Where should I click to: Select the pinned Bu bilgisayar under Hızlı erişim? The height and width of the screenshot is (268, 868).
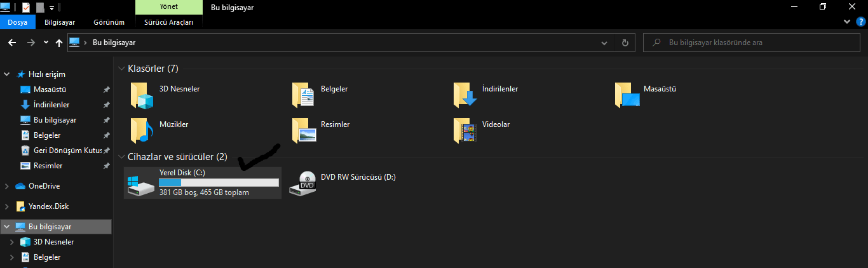point(55,120)
